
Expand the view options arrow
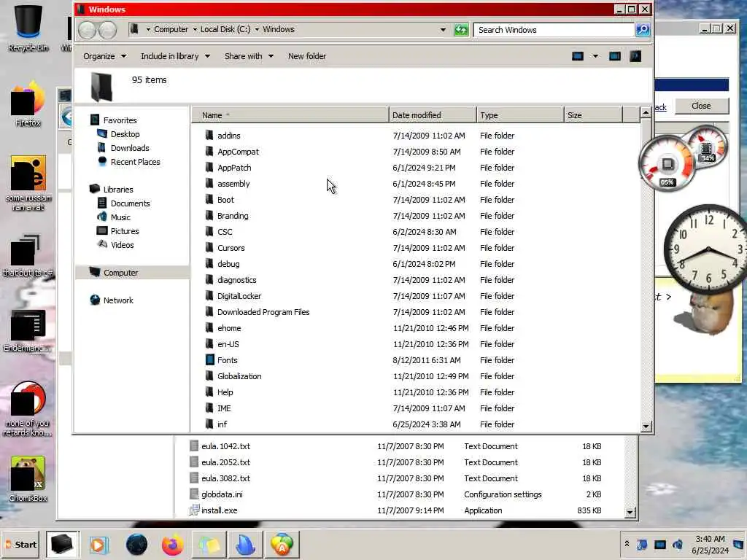point(595,56)
